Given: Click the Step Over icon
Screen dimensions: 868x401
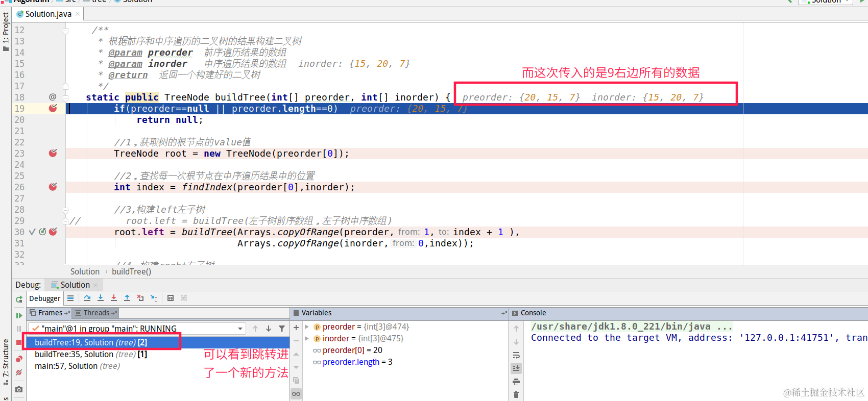Looking at the screenshot, I should [x=87, y=298].
